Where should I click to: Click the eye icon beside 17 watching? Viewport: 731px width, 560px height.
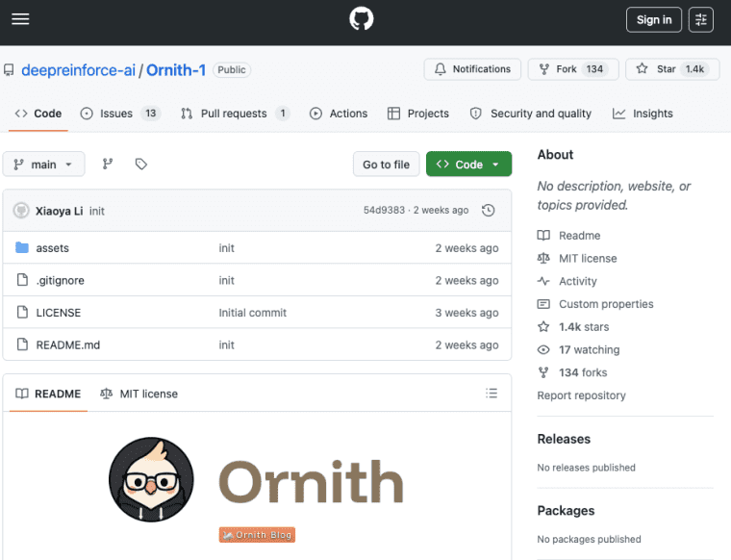[543, 349]
